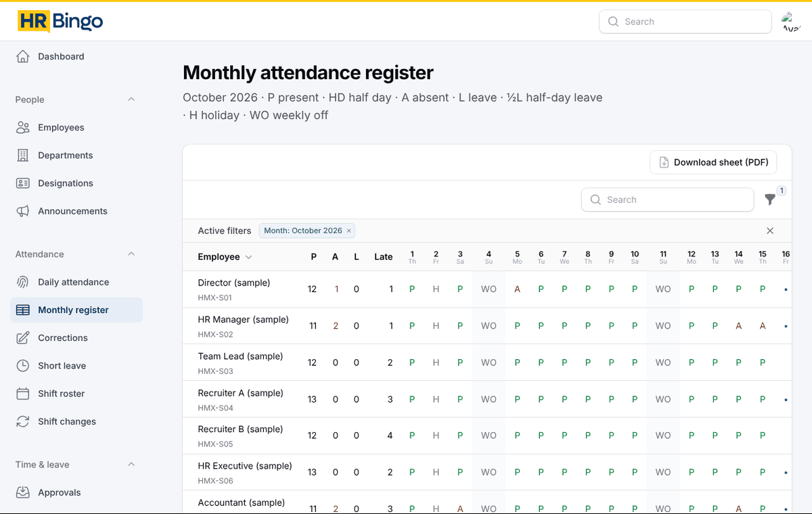This screenshot has width=812, height=514.
Task: Select Team Lead (sample) employee name
Action: point(240,356)
